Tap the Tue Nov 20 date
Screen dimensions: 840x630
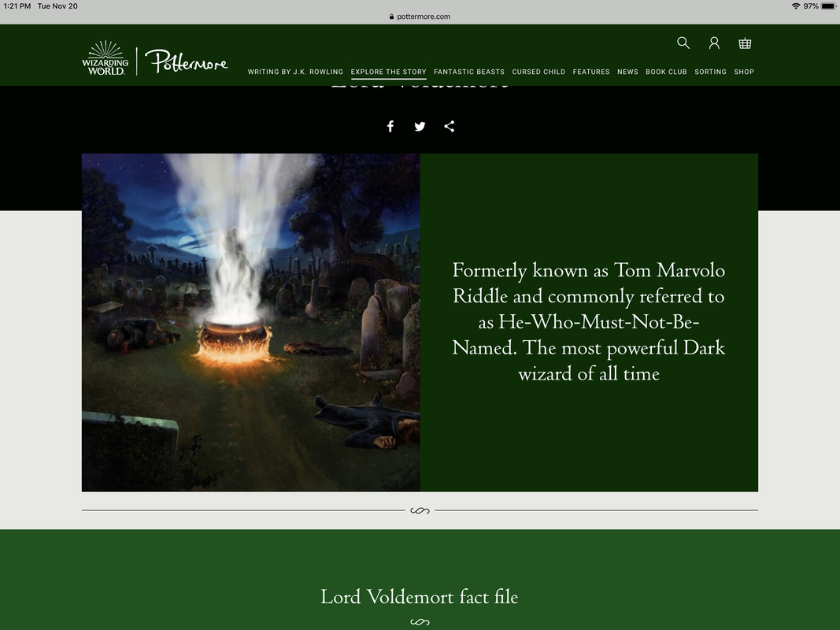[x=57, y=6]
